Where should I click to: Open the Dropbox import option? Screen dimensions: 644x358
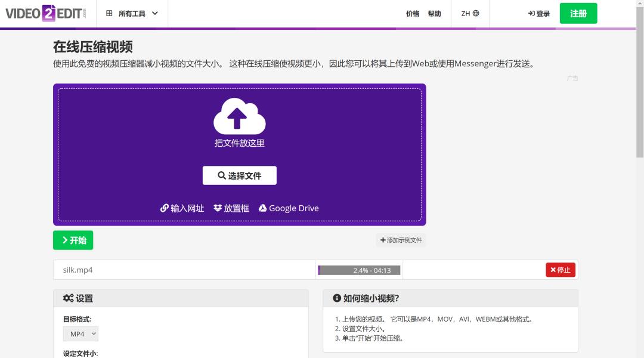(231, 208)
